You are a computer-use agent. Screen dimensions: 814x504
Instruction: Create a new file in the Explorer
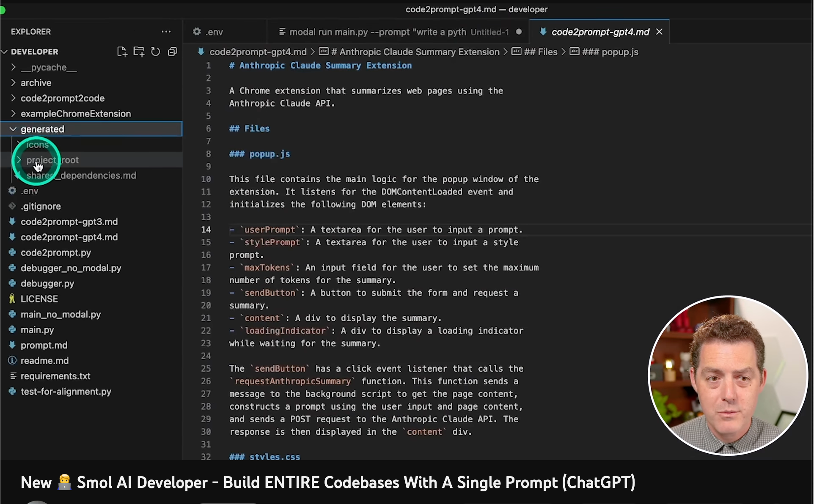122,51
